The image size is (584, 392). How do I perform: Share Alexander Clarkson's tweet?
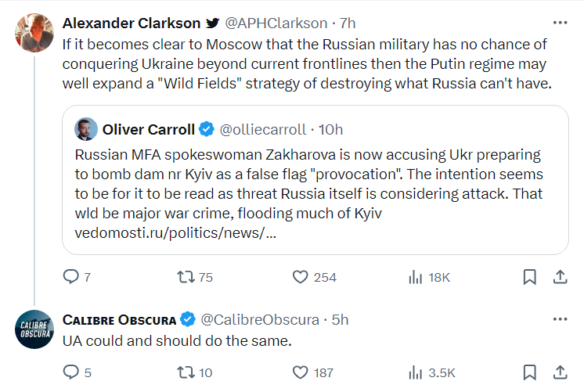click(561, 277)
